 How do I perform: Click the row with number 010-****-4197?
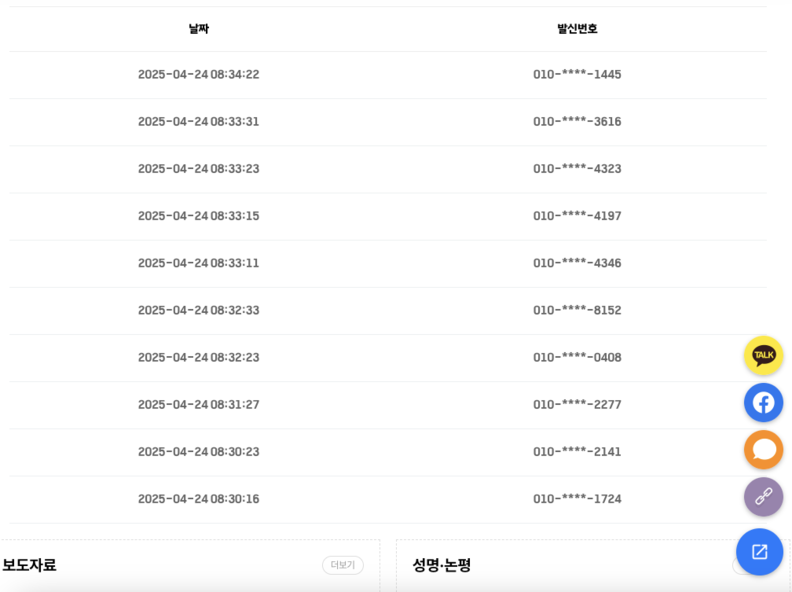pyautogui.click(x=577, y=215)
